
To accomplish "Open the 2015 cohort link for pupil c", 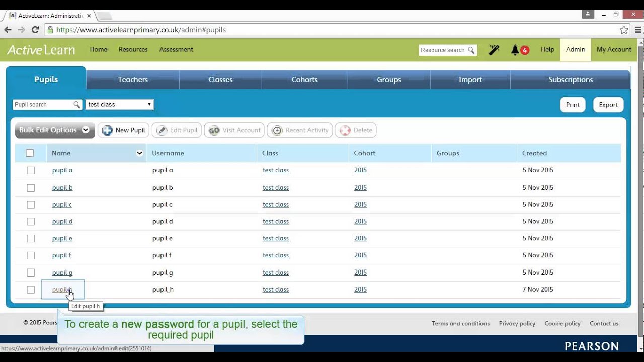I will click(x=360, y=205).
